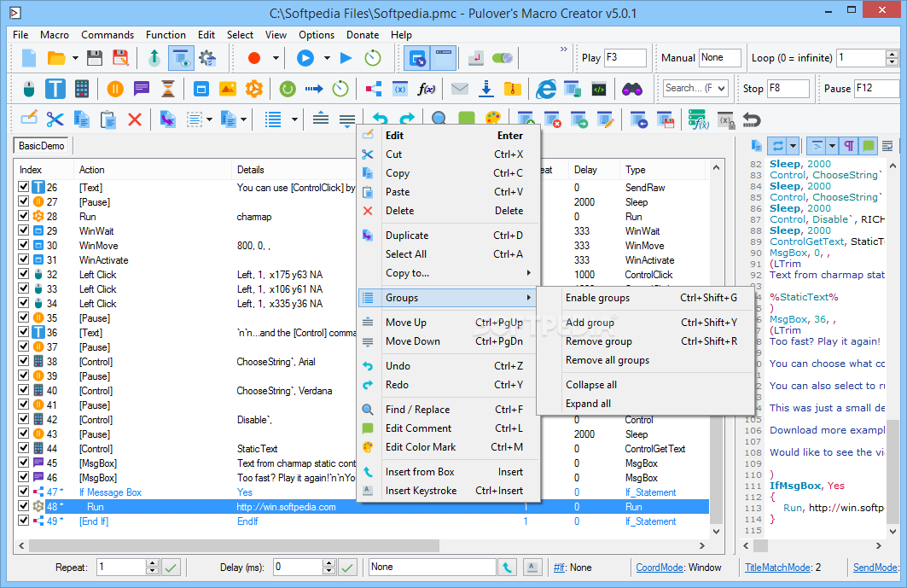Select Duplicate from the context menu
The image size is (907, 588).
coord(407,236)
